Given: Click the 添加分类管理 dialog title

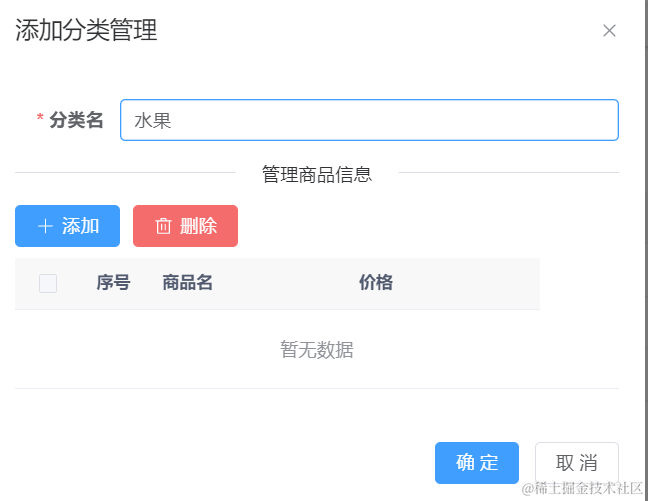Looking at the screenshot, I should 86,31.
